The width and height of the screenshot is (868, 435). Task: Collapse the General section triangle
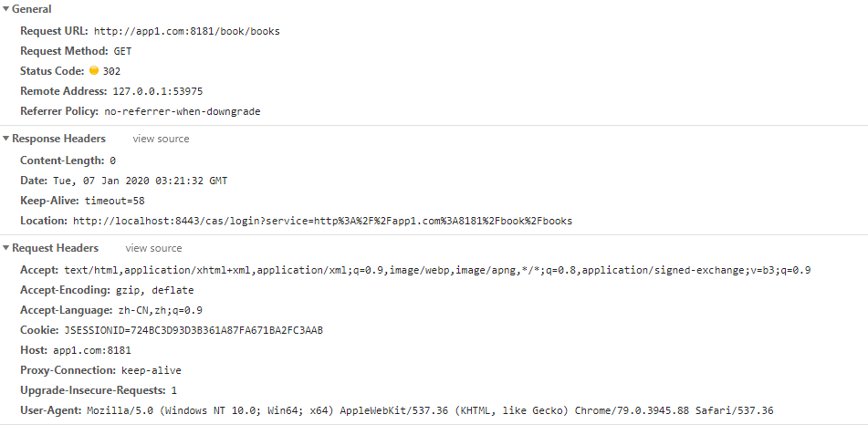pyautogui.click(x=6, y=9)
